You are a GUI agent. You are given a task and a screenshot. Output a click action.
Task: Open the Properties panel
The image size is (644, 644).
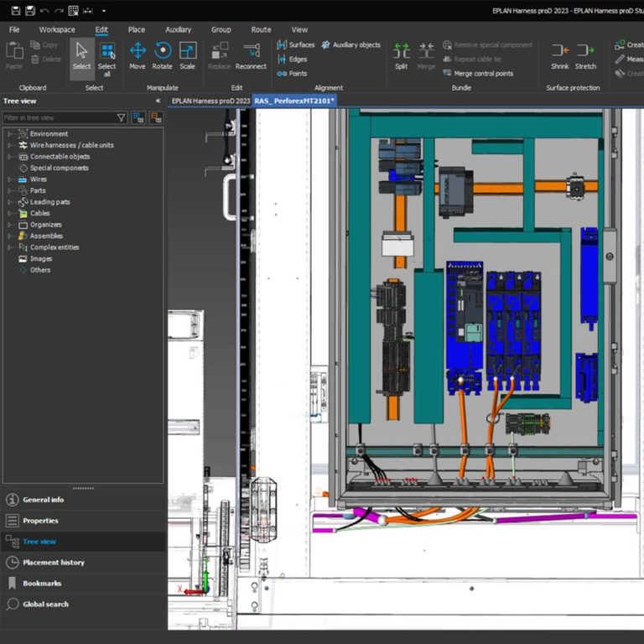click(40, 521)
